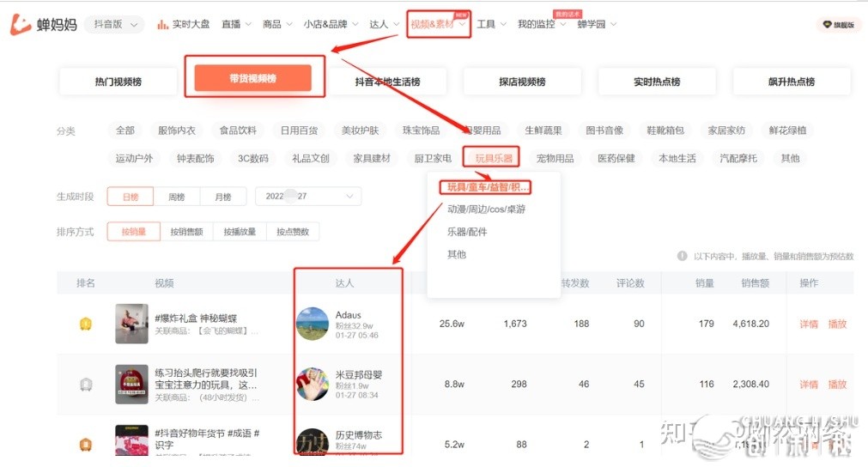The image size is (868, 467).
Task: Open the date picker showing 2022
Action: coord(308,197)
